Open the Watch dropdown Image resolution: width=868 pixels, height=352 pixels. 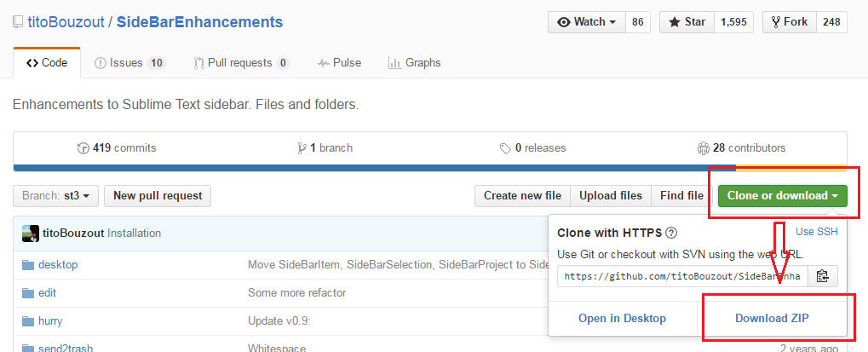point(586,22)
